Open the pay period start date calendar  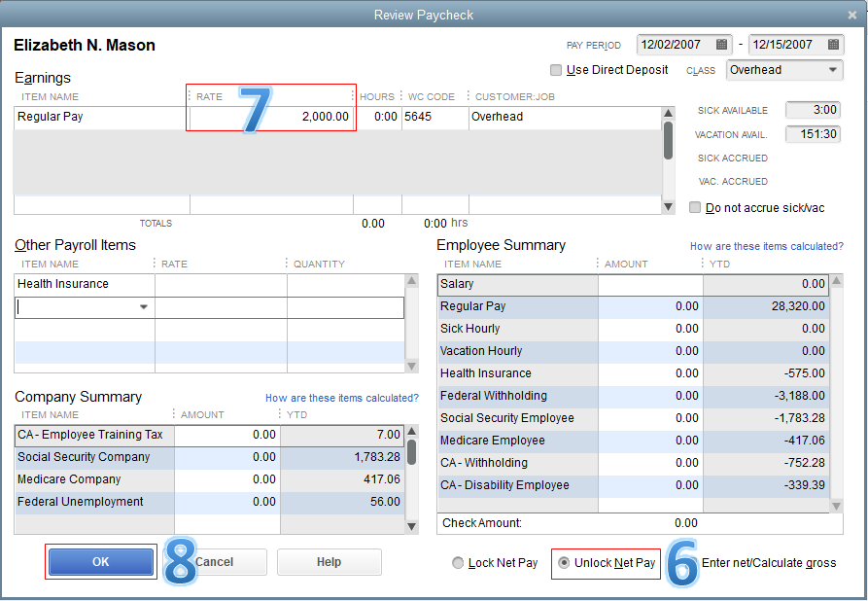tap(721, 45)
